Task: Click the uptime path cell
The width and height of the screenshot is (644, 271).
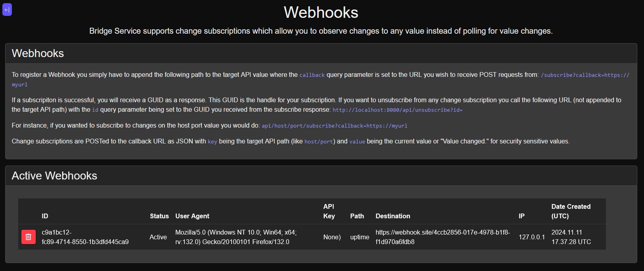Action: point(359,237)
